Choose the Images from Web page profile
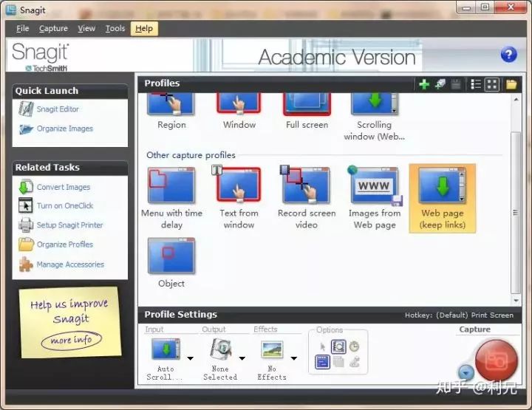Screen dimensions: 532x410 [375, 197]
